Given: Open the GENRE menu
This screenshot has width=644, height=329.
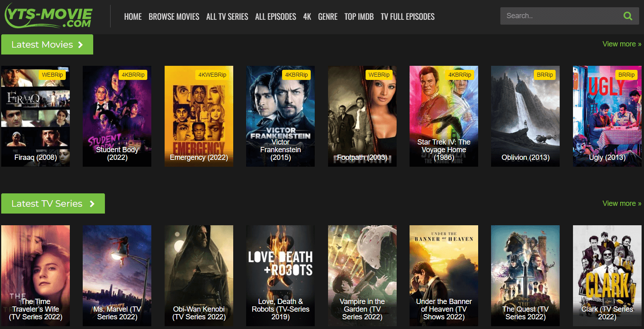Looking at the screenshot, I should pos(328,17).
